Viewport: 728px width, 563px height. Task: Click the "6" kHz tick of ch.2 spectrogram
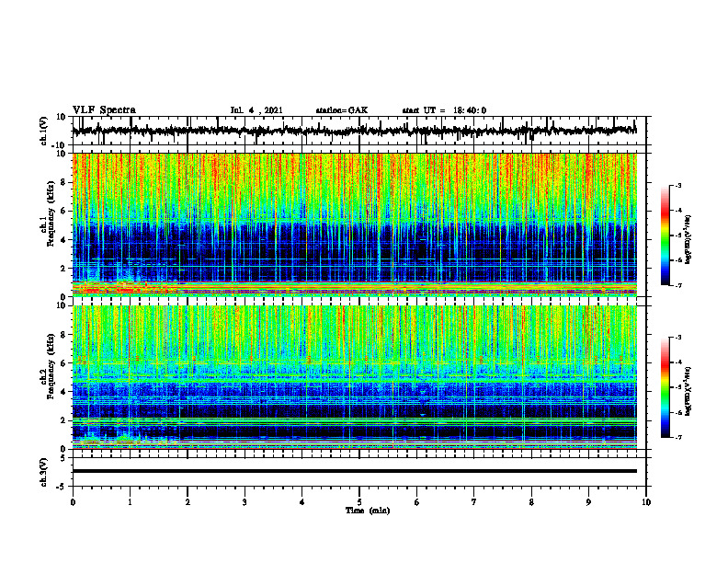click(63, 363)
